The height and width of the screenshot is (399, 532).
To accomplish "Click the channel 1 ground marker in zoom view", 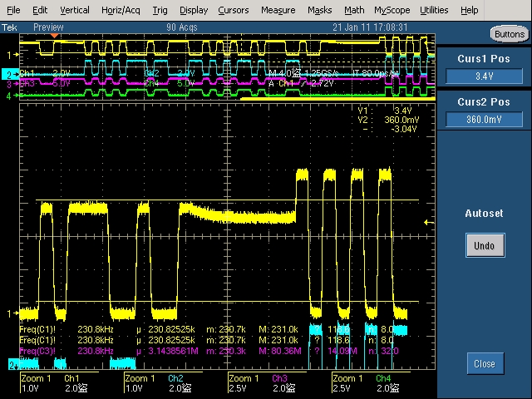I will click(12, 313).
